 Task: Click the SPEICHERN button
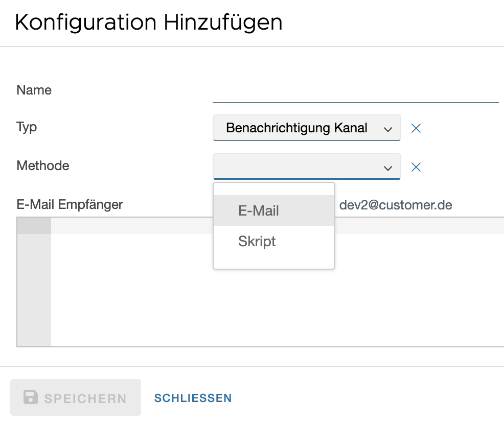(76, 397)
